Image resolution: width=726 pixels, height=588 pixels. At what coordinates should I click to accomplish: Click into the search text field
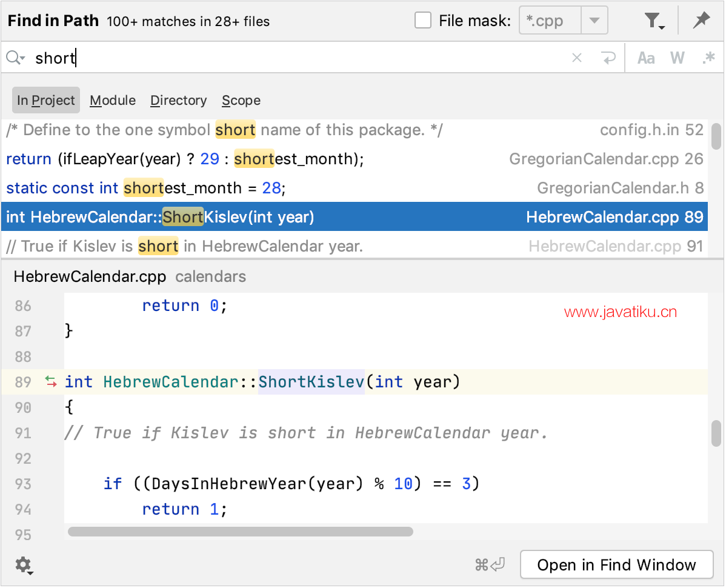coord(303,58)
